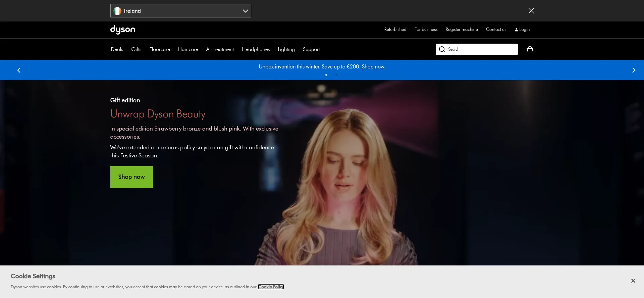Close the country selector bar
This screenshot has width=644, height=298.
click(531, 11)
